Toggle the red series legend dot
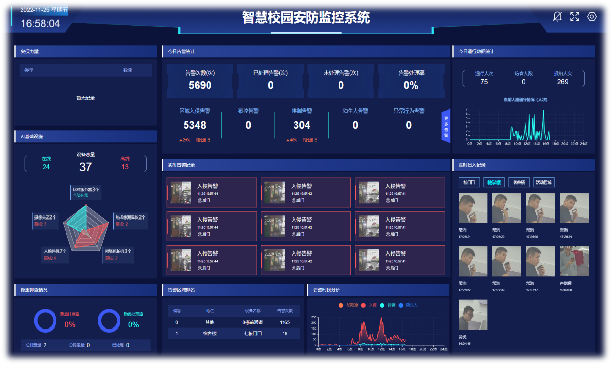The image size is (613, 366). [363, 305]
